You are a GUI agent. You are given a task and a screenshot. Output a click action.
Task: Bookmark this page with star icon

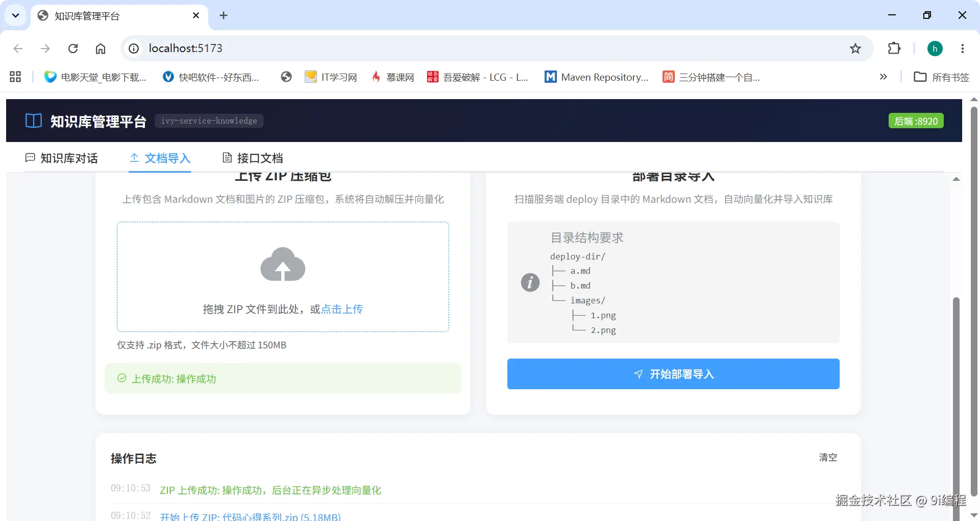click(x=855, y=49)
